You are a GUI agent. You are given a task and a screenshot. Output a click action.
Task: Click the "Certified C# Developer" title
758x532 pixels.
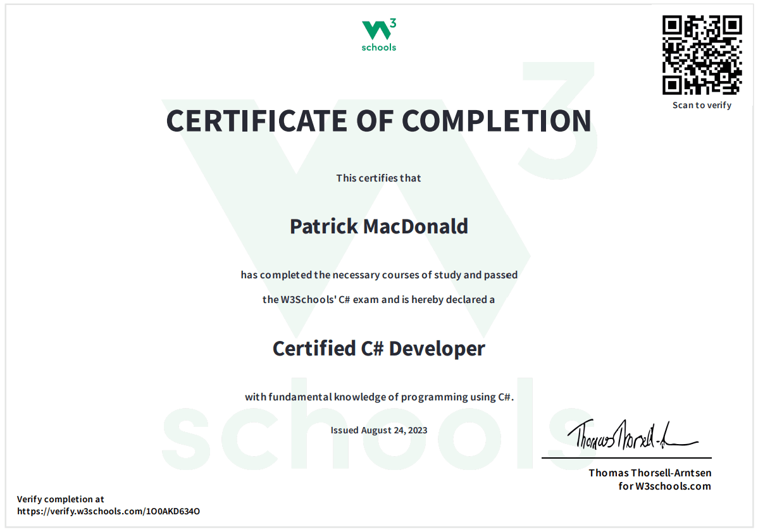[378, 348]
